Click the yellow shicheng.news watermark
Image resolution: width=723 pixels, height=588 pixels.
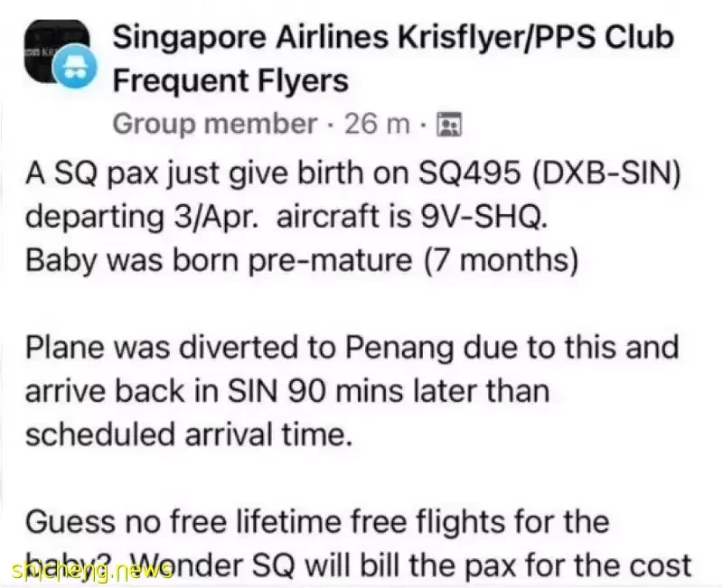click(92, 571)
